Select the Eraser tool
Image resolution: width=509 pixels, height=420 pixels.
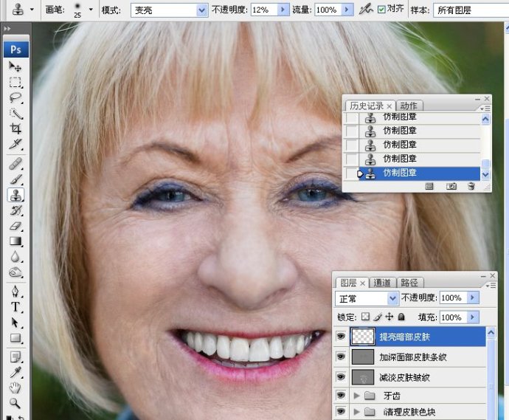(15, 226)
